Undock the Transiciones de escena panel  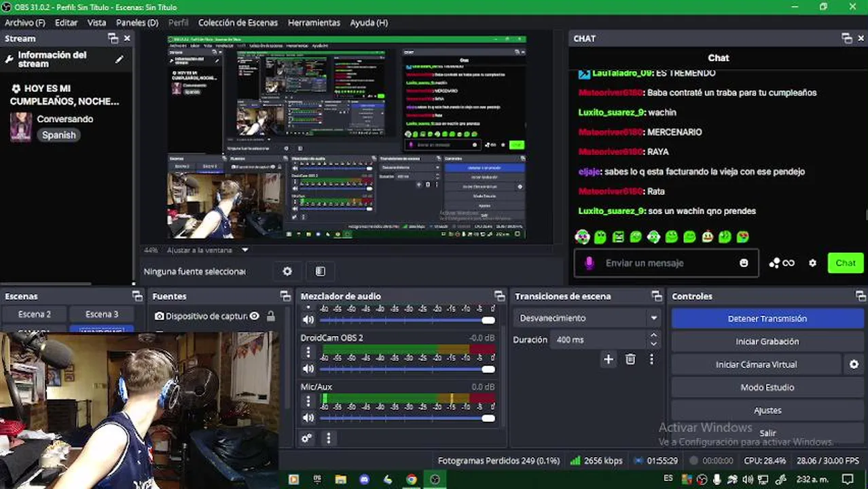(656, 296)
